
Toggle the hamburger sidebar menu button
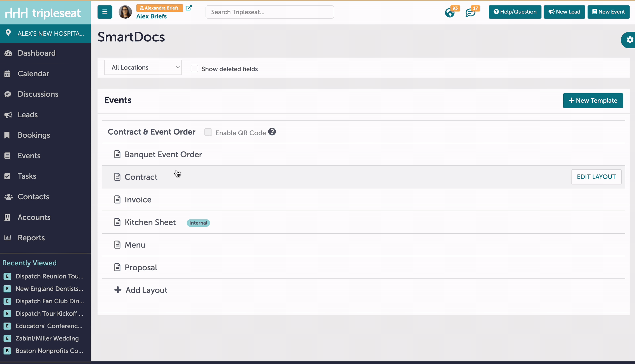104,12
